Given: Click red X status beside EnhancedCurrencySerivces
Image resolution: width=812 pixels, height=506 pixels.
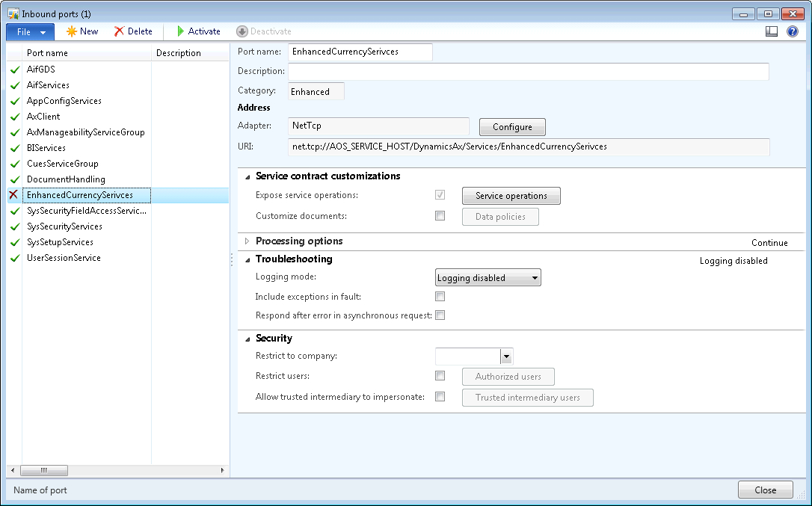Looking at the screenshot, I should 14,195.
